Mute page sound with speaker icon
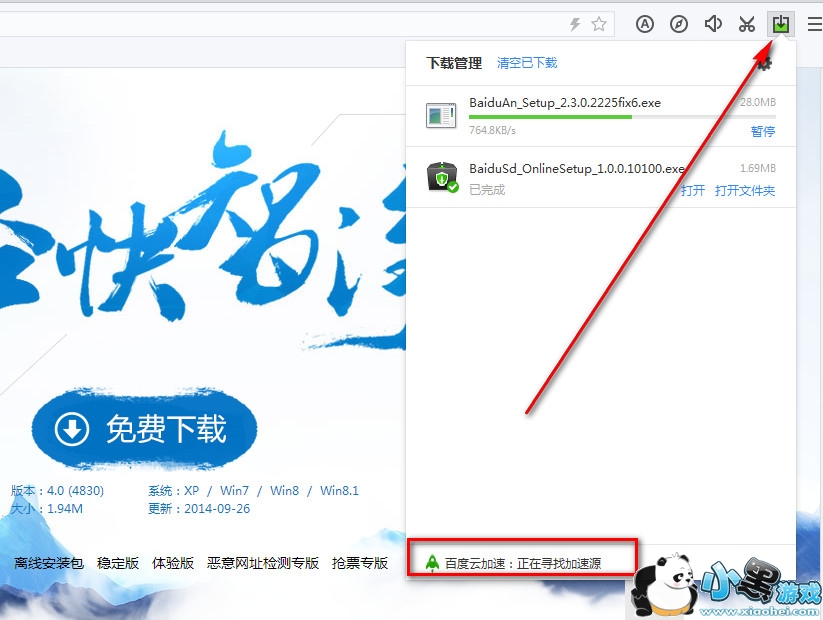 [x=713, y=24]
